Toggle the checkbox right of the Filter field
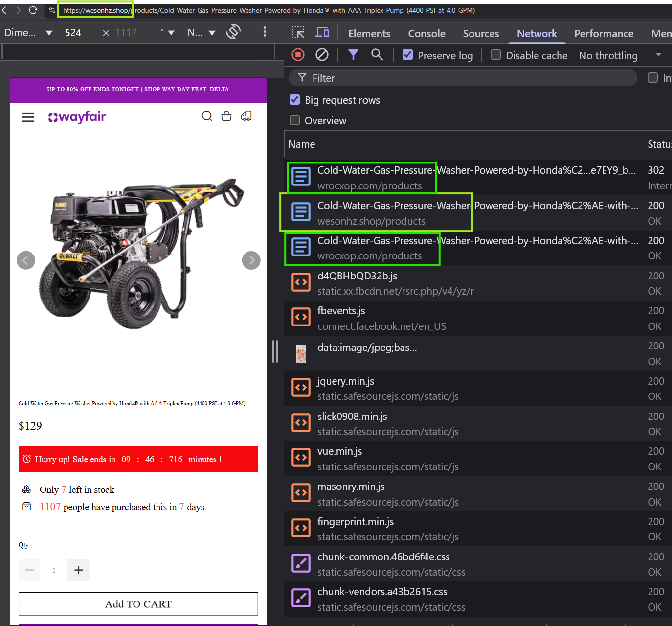672x626 pixels. (652, 78)
